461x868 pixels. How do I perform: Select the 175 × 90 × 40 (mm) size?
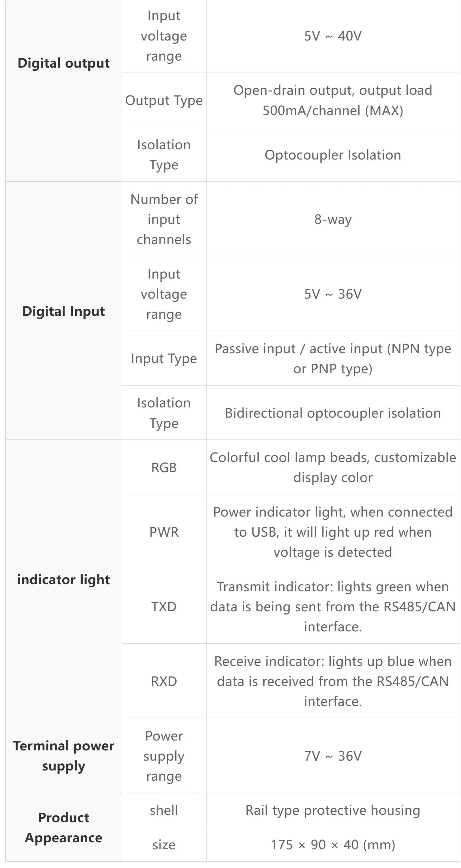pos(333,844)
